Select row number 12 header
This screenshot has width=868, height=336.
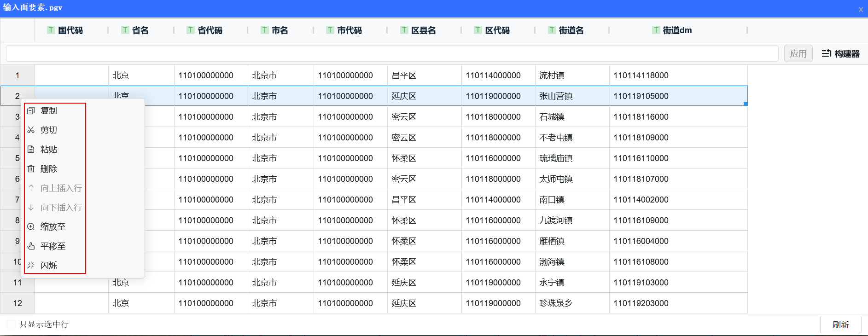[17, 303]
